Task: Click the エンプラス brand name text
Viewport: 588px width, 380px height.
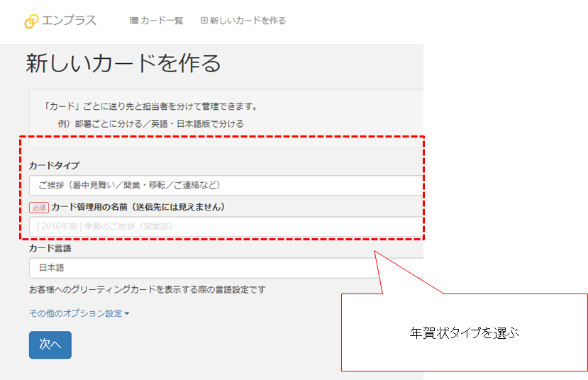Action: (69, 21)
